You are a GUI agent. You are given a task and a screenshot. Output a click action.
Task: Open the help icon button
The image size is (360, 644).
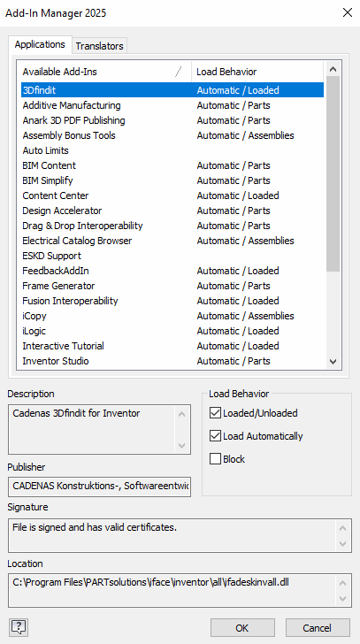18,627
